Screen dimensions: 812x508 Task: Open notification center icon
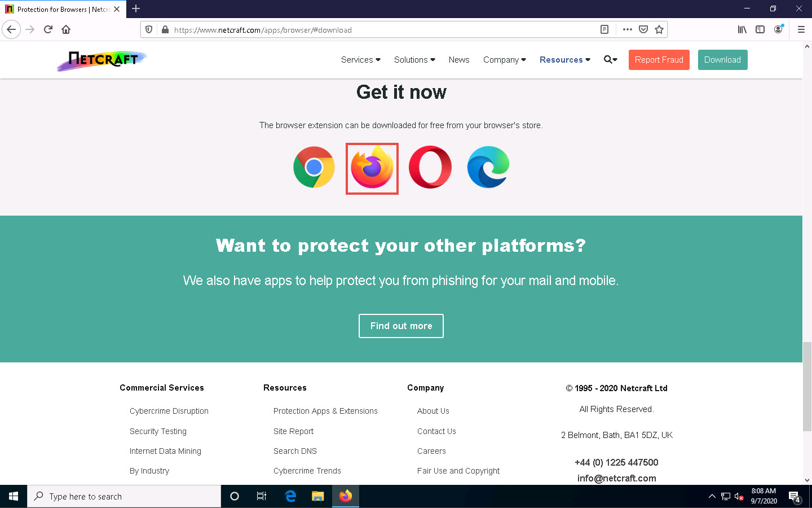click(x=795, y=497)
